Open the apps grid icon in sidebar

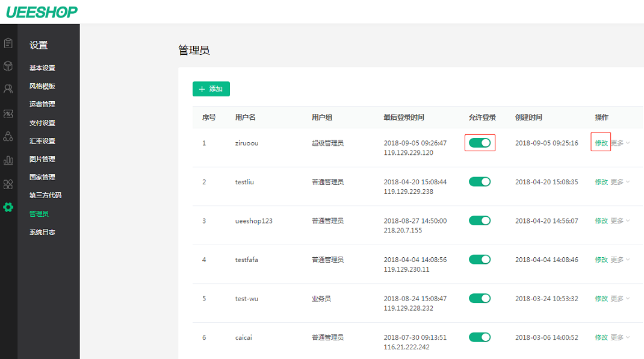(8, 184)
